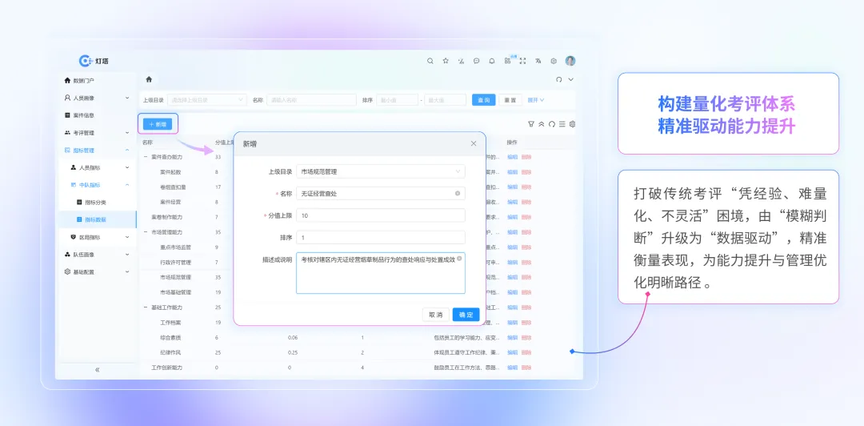Toggle fullscreen via the expand-arrows icon
The height and width of the screenshot is (426, 864).
[x=523, y=61]
